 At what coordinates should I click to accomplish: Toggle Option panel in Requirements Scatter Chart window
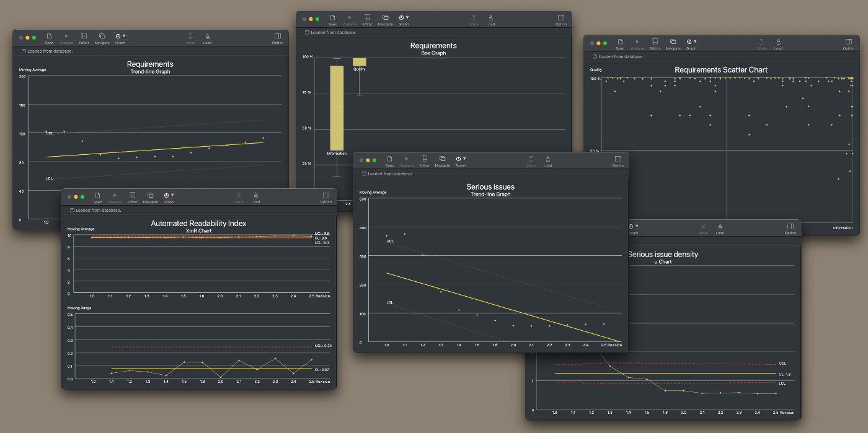tap(848, 44)
